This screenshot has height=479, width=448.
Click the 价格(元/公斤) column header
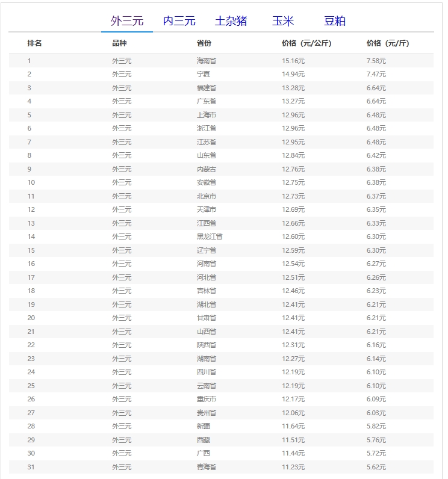[306, 43]
